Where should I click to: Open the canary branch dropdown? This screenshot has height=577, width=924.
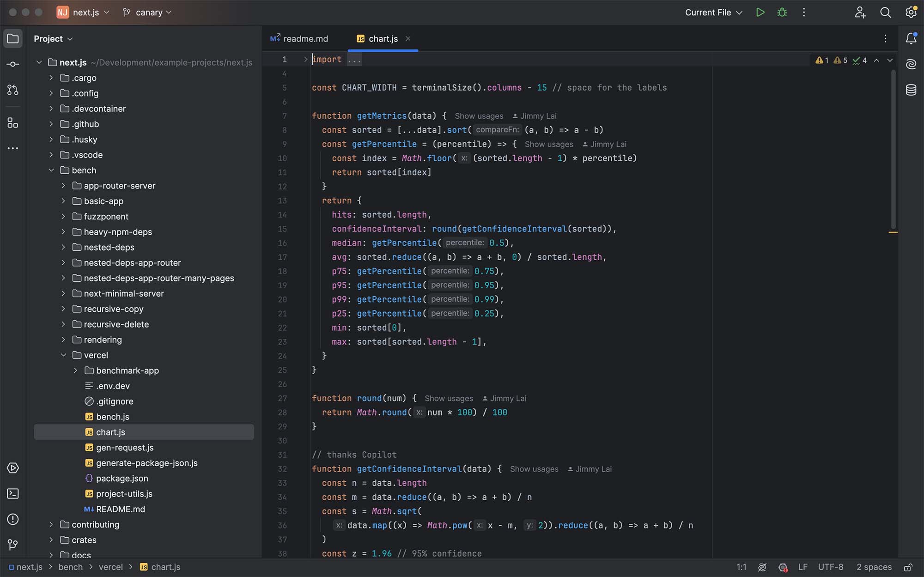click(x=146, y=12)
